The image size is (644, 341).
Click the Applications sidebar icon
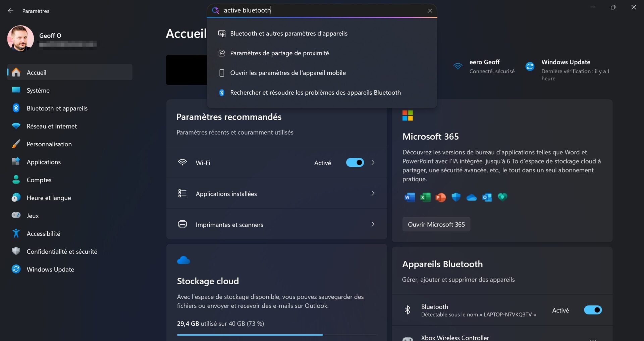[16, 161]
